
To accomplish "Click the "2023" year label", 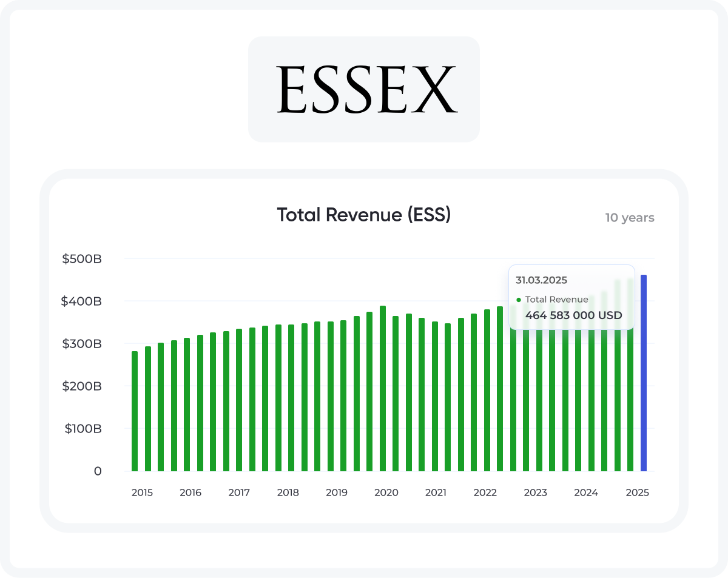I will 536,492.
